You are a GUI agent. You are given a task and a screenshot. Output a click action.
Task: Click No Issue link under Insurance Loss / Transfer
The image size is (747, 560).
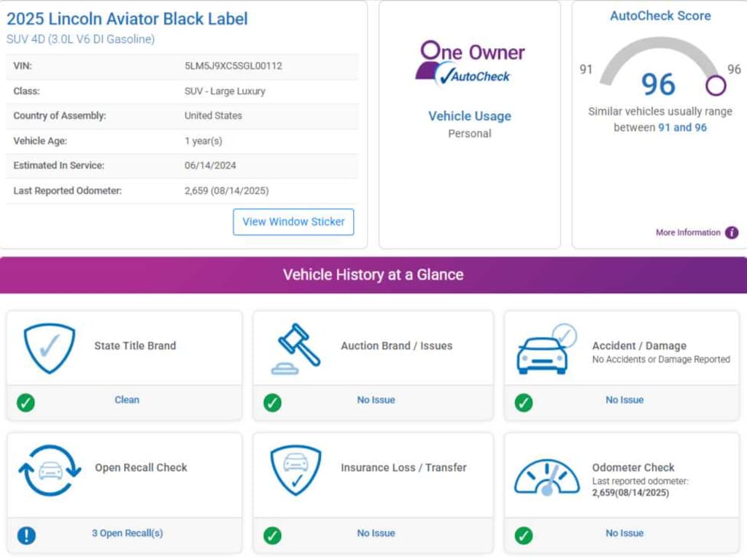pos(376,533)
